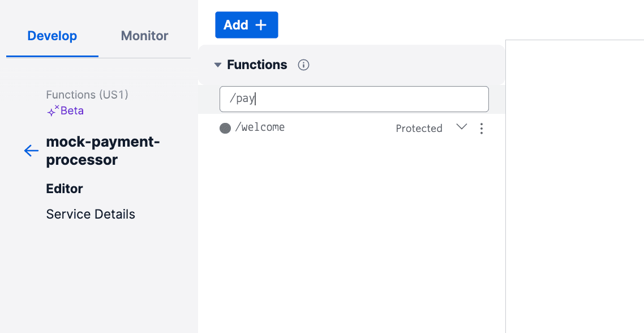Select the /welcome function path icon row
This screenshot has width=644, height=333.
(260, 127)
